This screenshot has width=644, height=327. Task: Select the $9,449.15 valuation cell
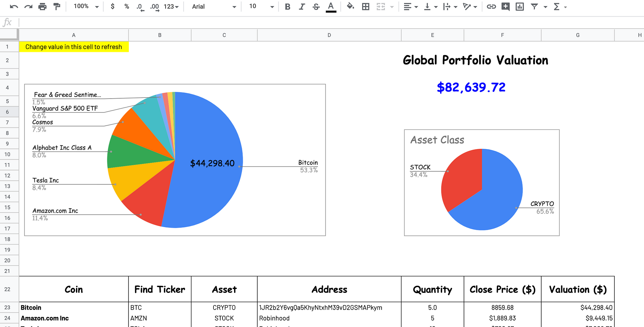coord(578,318)
